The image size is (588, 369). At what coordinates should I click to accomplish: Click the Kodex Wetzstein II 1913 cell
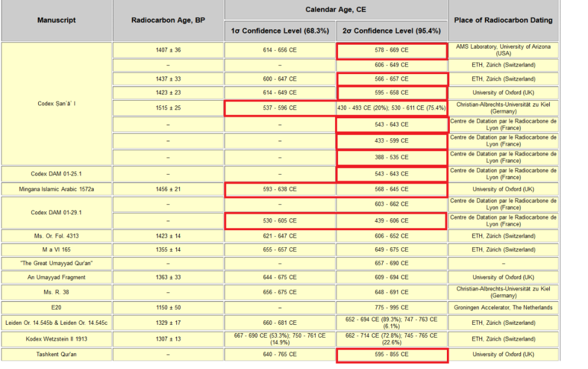56,339
